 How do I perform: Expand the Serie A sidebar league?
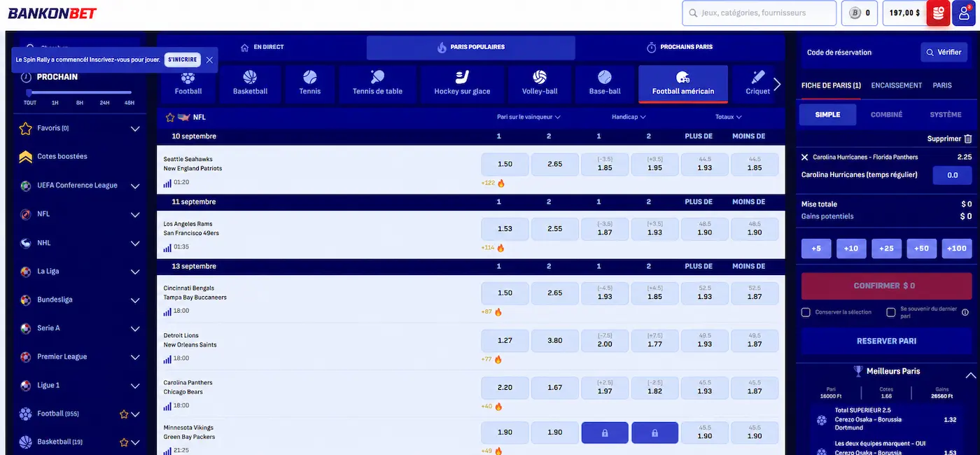coord(136,329)
